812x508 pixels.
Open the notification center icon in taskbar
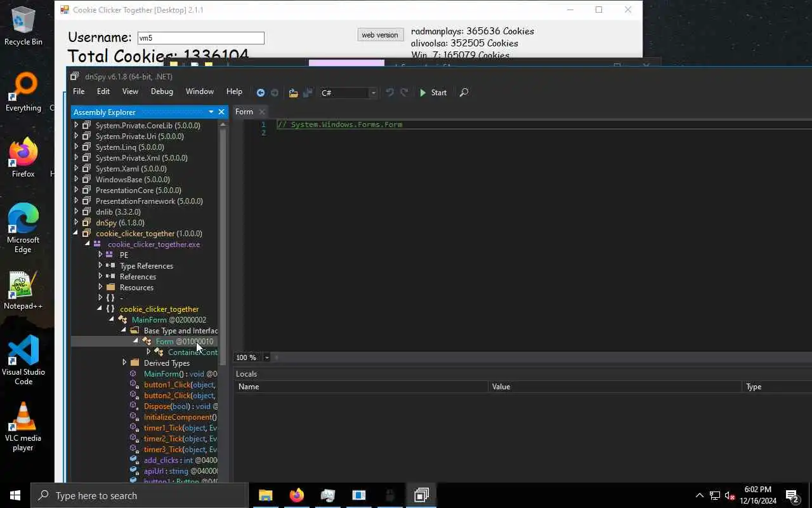[x=792, y=495]
